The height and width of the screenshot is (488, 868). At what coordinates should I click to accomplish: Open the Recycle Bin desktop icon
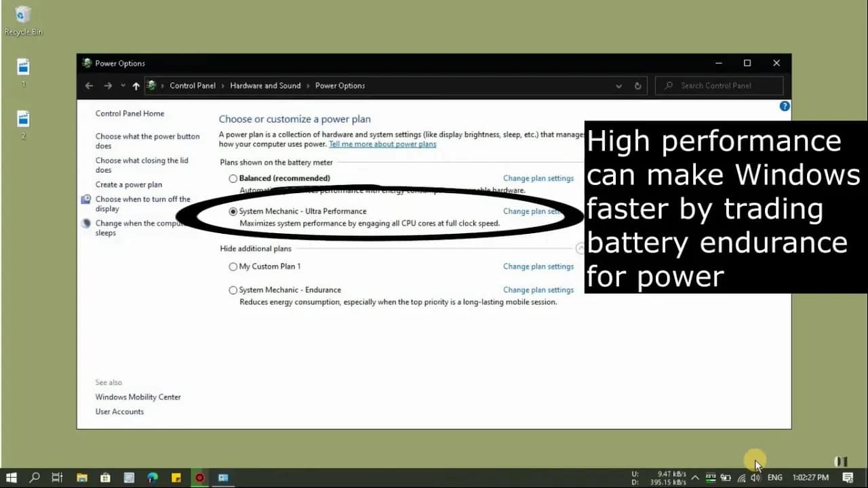click(23, 20)
